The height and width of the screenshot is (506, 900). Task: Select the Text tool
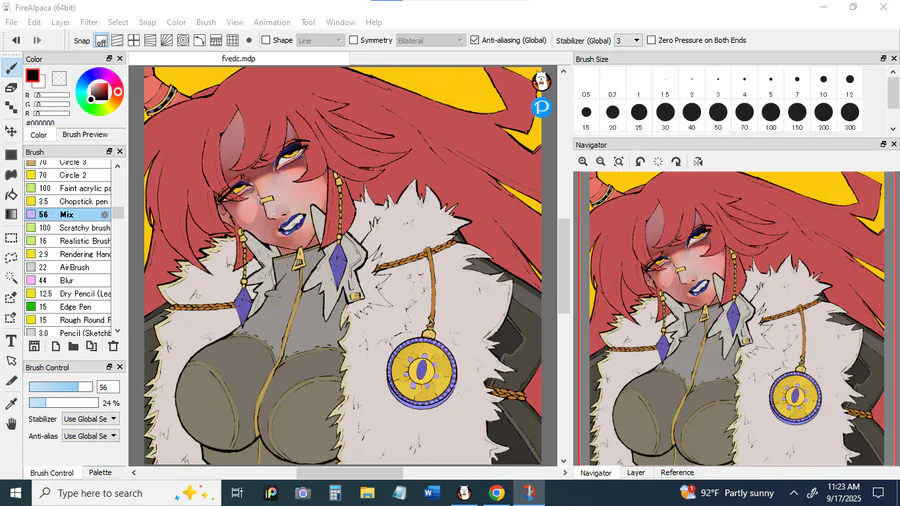(x=11, y=341)
